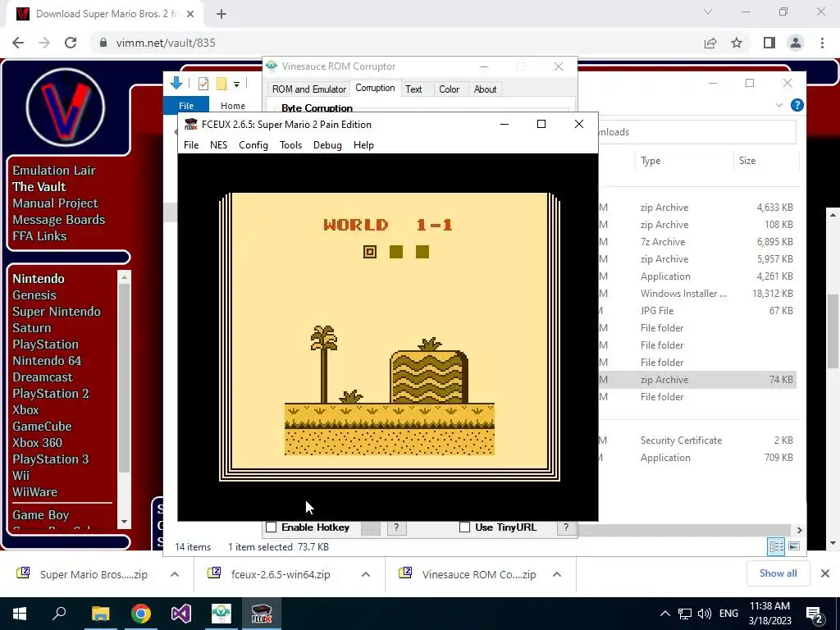Viewport: 840px width, 630px height.
Task: Click Emulation Lair link
Action: click(x=54, y=171)
